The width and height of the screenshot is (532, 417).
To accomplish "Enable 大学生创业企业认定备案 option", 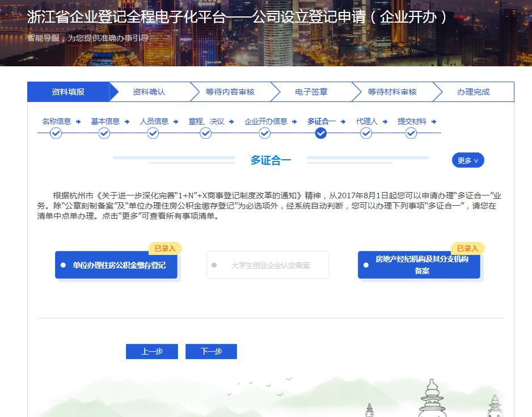I will click(x=267, y=265).
